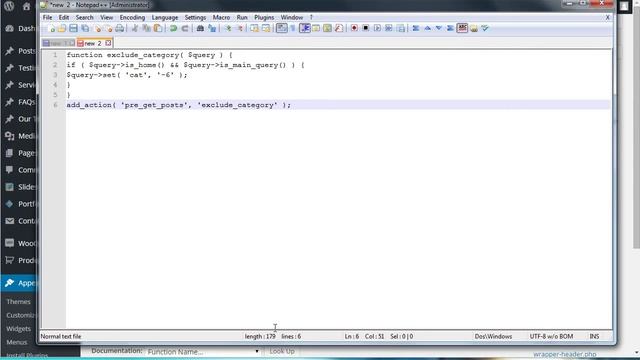This screenshot has width=640, height=360.
Task: Click the Zoom In toolbar icon
Action: coord(228,28)
